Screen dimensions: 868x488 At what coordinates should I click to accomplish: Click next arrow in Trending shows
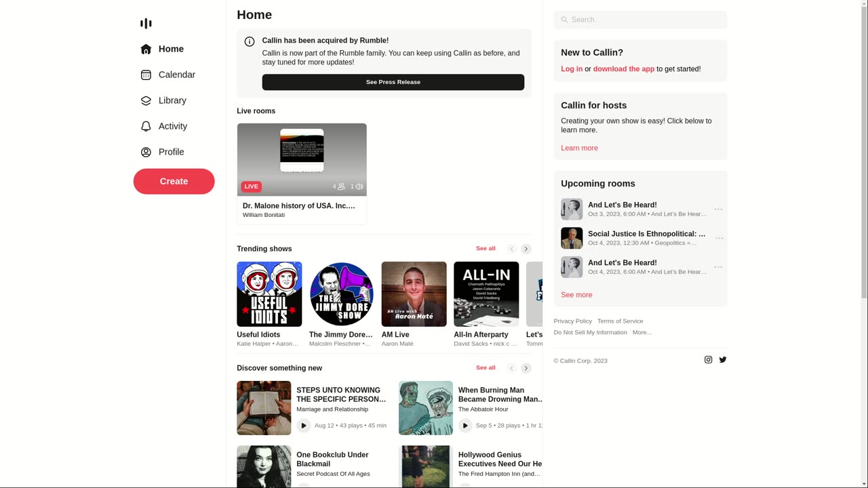click(526, 249)
